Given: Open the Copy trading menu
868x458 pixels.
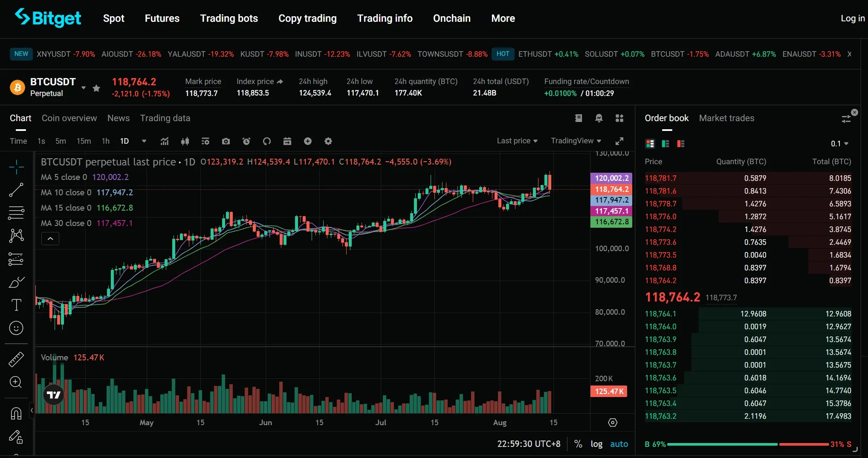Looking at the screenshot, I should [x=307, y=18].
